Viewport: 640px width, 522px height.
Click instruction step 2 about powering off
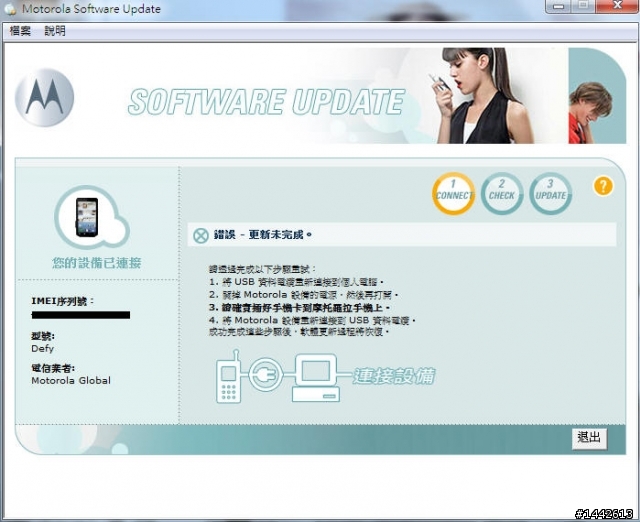pos(303,295)
